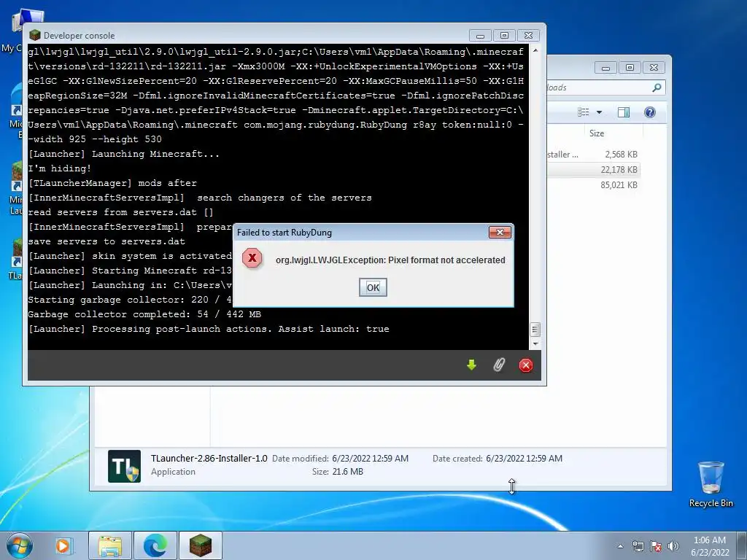
Task: Select the file row sized 2,568 KB
Action: click(593, 155)
